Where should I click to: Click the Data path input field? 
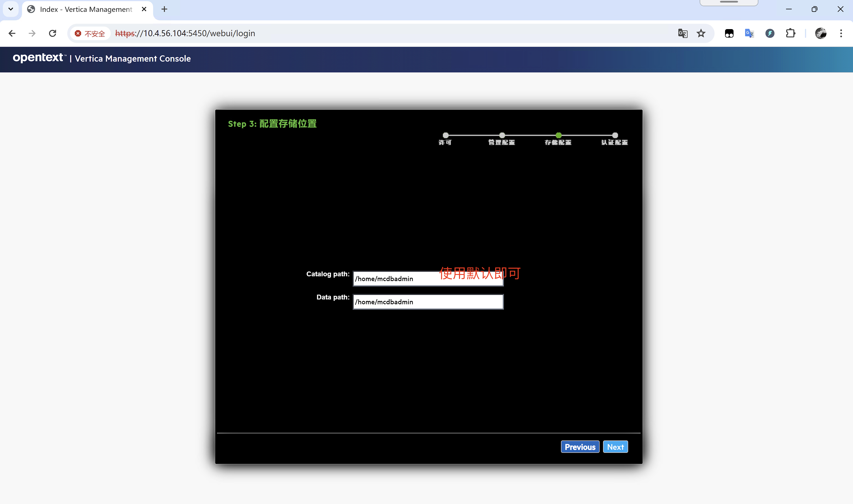(x=428, y=302)
